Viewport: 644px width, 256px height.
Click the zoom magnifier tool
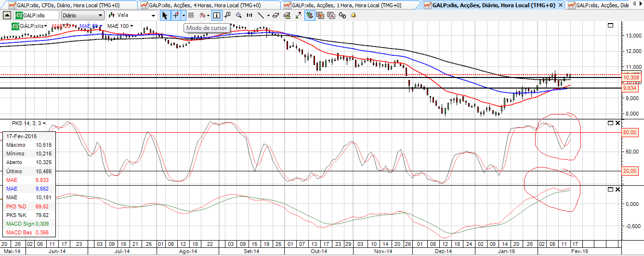238,15
